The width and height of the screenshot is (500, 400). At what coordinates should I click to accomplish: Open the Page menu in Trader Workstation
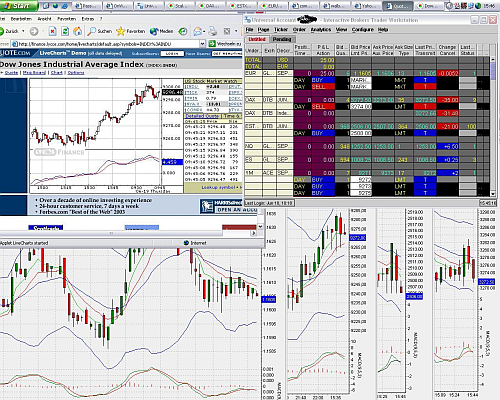pos(263,30)
